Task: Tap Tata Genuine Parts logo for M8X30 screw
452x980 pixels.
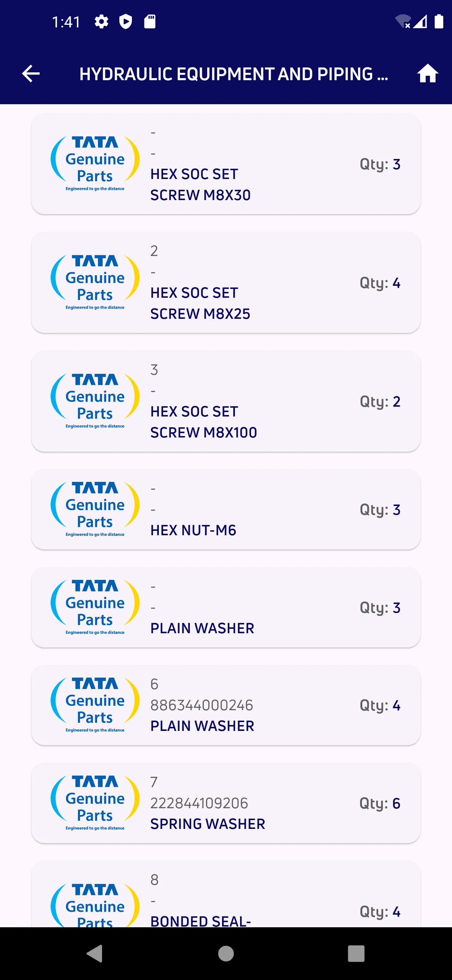Action: coord(95,164)
